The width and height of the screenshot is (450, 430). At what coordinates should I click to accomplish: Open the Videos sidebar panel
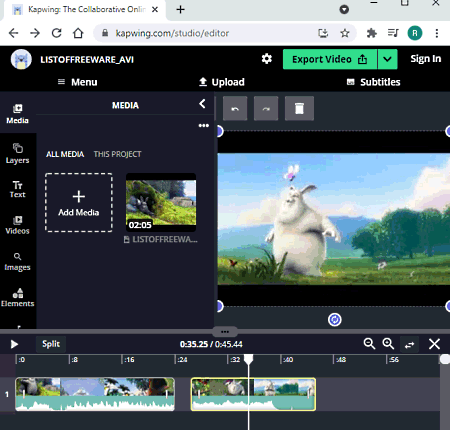17,225
